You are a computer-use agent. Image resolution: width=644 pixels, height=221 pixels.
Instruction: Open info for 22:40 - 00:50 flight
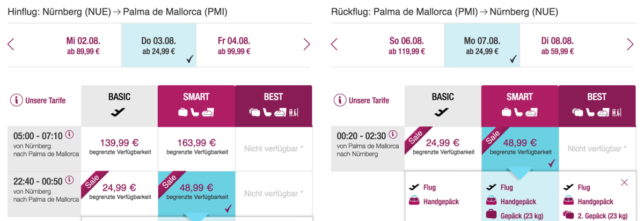point(69,179)
